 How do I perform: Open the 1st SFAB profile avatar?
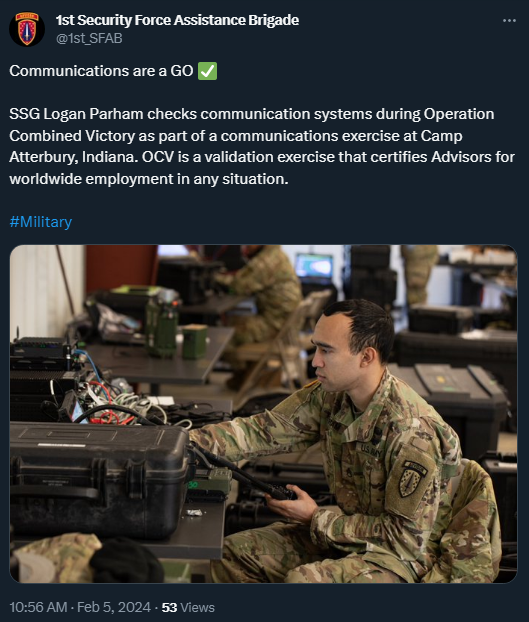27,29
